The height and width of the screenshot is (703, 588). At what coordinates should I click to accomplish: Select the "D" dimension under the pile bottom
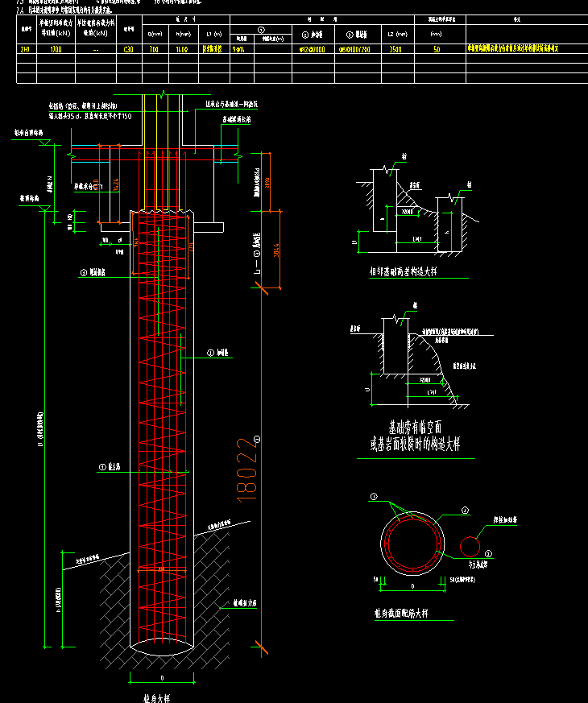(x=162, y=678)
